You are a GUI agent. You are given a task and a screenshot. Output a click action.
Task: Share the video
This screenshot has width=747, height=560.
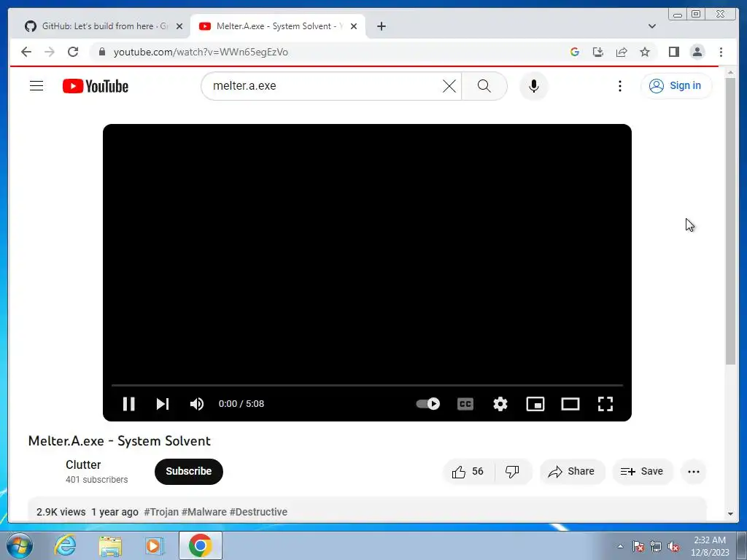572,472
